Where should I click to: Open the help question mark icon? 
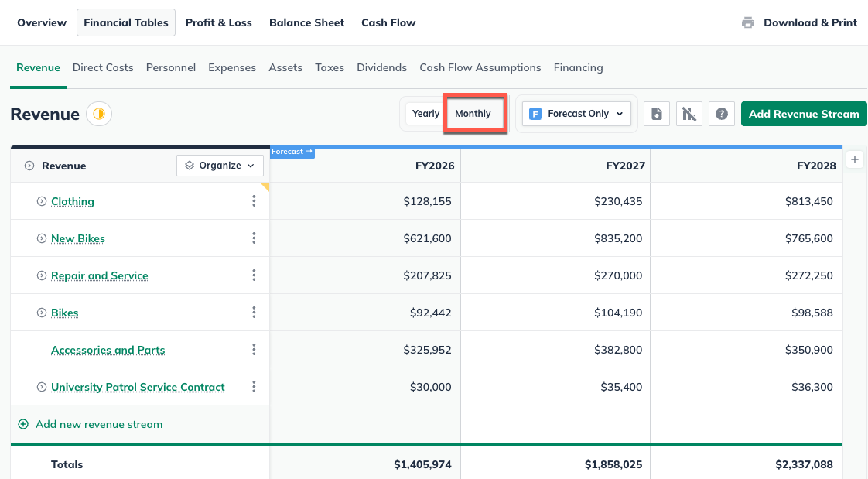pos(722,114)
